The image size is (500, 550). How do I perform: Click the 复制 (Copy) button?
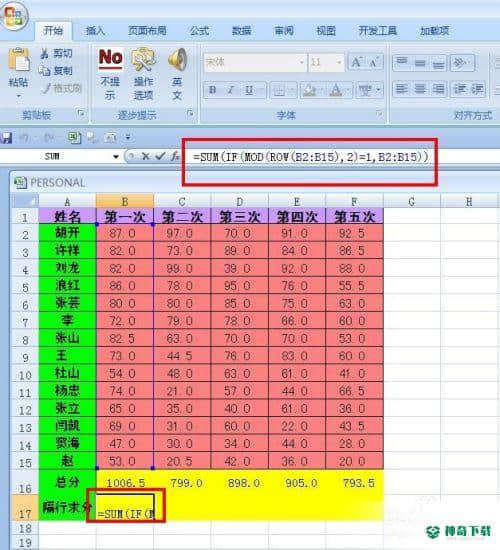tap(56, 71)
